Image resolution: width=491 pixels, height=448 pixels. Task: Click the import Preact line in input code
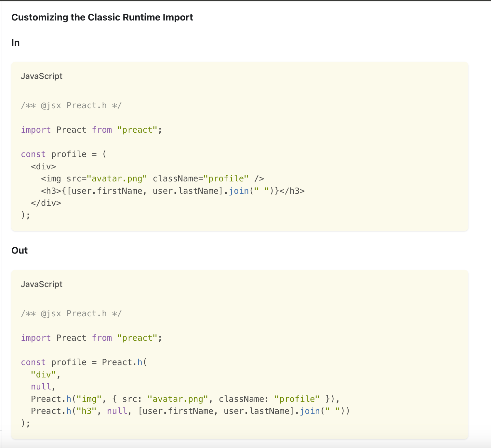point(91,130)
